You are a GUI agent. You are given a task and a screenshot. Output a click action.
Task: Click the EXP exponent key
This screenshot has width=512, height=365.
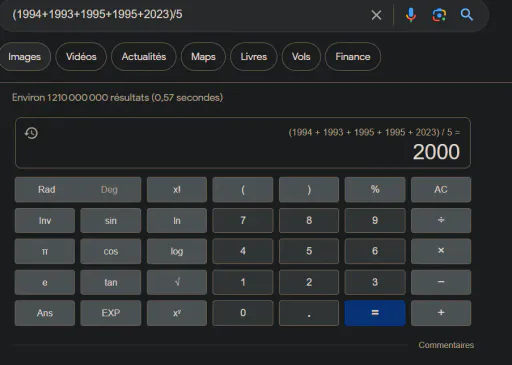click(111, 313)
